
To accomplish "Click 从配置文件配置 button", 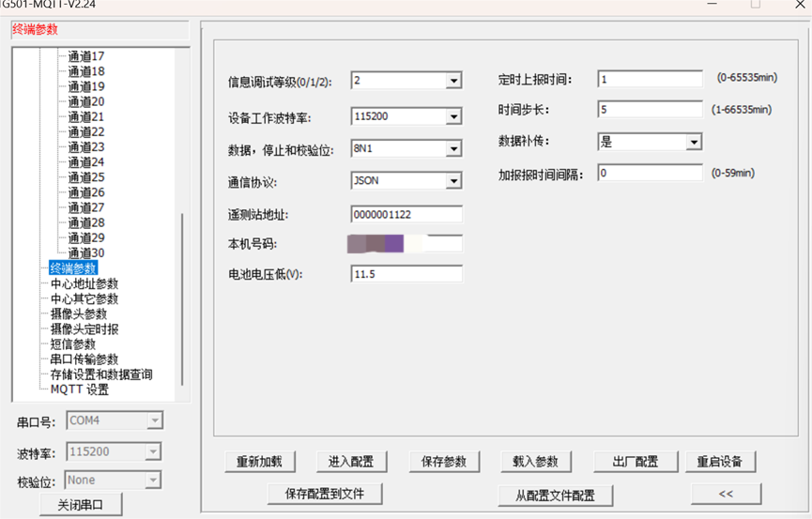I will point(556,495).
